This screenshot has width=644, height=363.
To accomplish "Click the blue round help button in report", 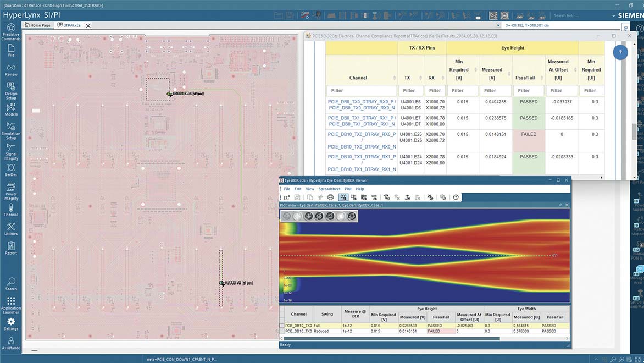I will pyautogui.click(x=620, y=52).
